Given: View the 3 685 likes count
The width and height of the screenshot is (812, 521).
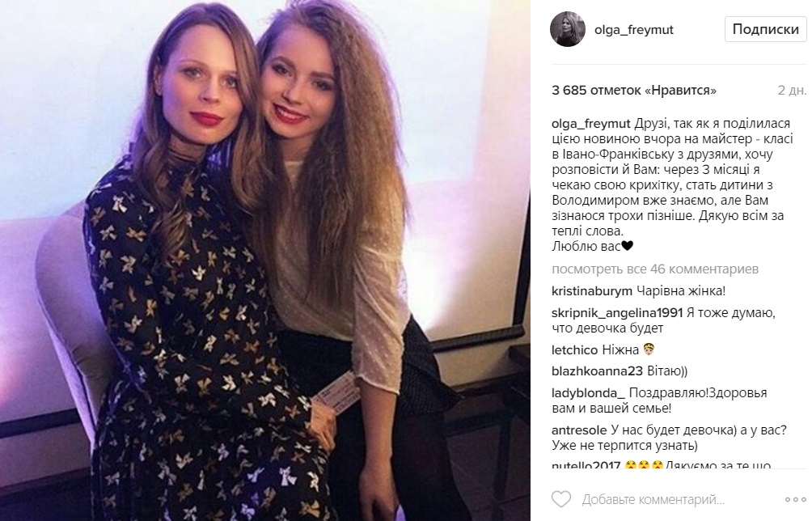Looking at the screenshot, I should pos(634,90).
